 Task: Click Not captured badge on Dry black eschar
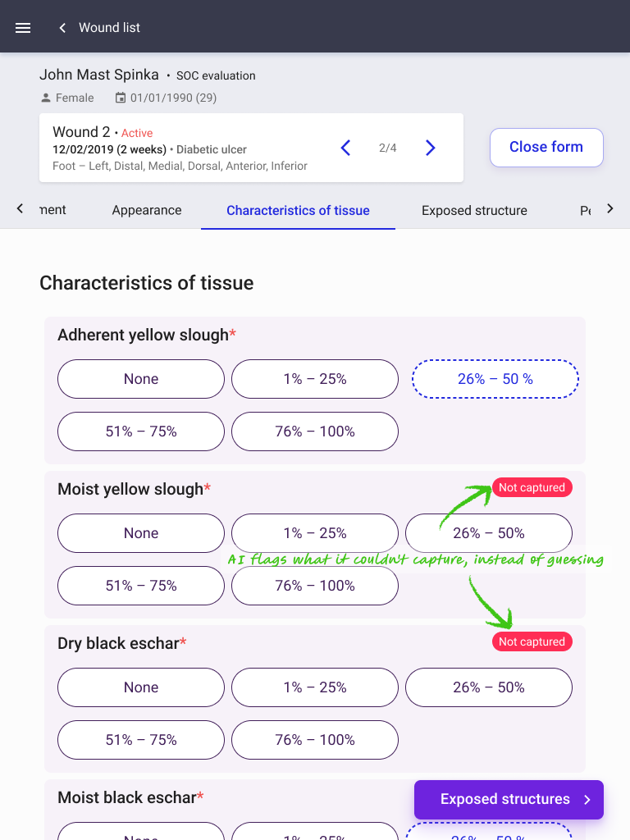point(532,641)
